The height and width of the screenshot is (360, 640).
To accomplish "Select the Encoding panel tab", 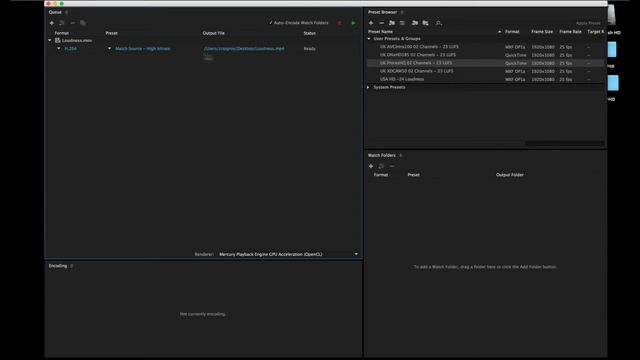I will coord(58,266).
